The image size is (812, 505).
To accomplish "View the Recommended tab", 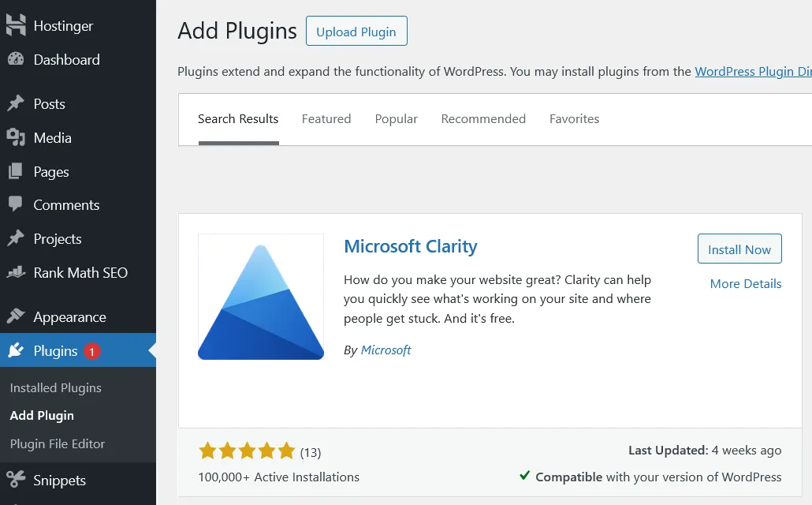I will (483, 118).
